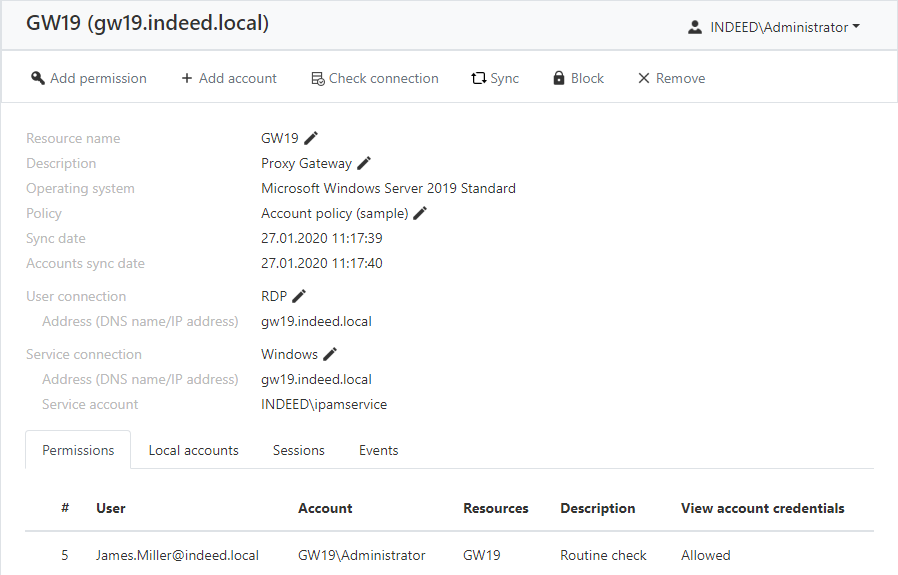Edit the Proxy Gateway description
Image resolution: width=898 pixels, height=575 pixels.
(364, 163)
